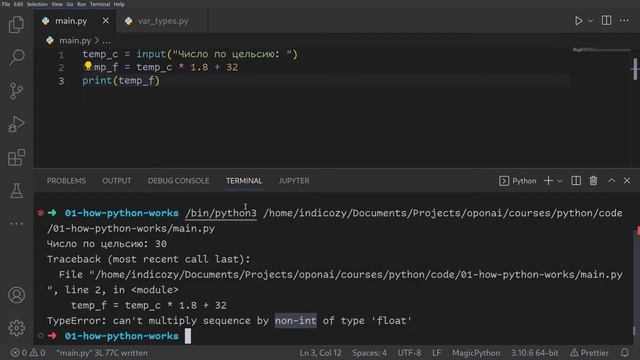Click the input( call on line 1
The image size is (640, 360).
click(153, 54)
